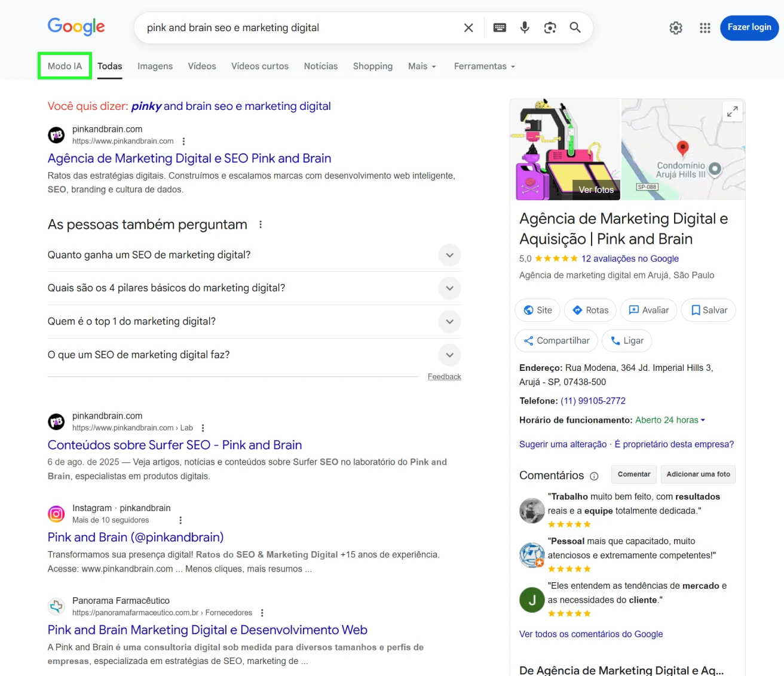The height and width of the screenshot is (676, 784).
Task: Click the red map pin on the map
Action: [682, 148]
